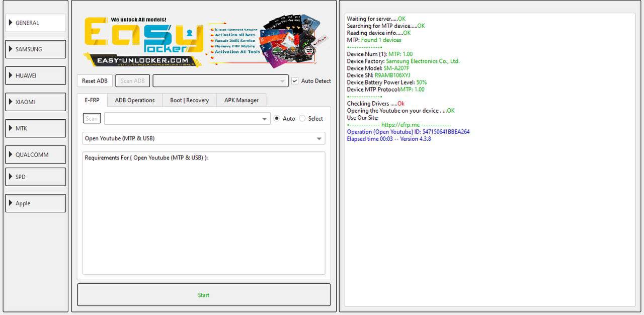Expand the HUAWEI sidebar category

tap(36, 75)
